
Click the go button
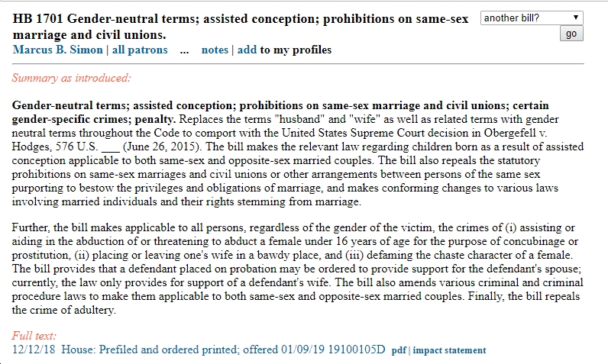[x=571, y=34]
